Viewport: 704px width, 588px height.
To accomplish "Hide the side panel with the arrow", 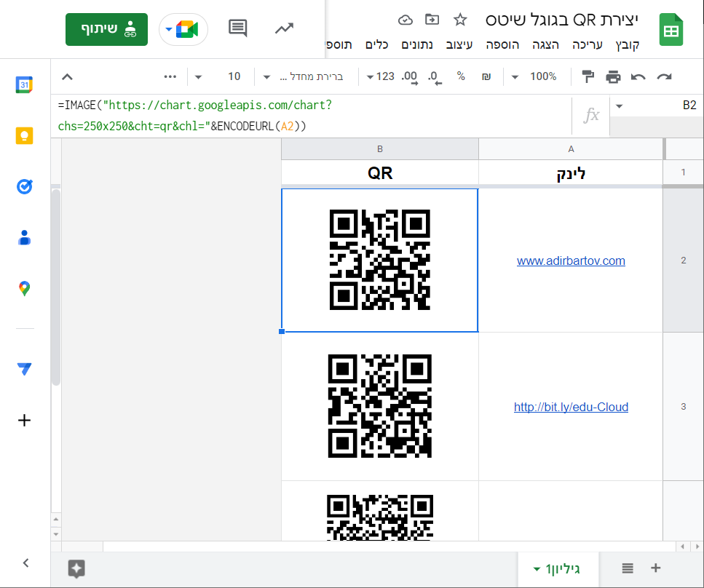I will (25, 563).
